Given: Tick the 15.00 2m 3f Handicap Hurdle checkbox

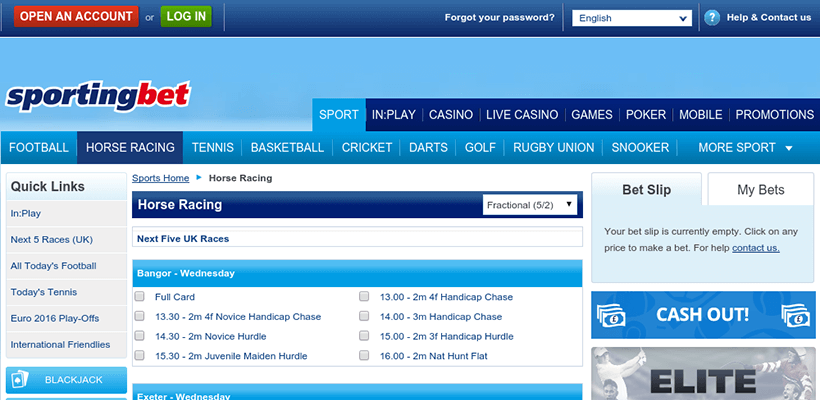Looking at the screenshot, I should pyautogui.click(x=364, y=336).
